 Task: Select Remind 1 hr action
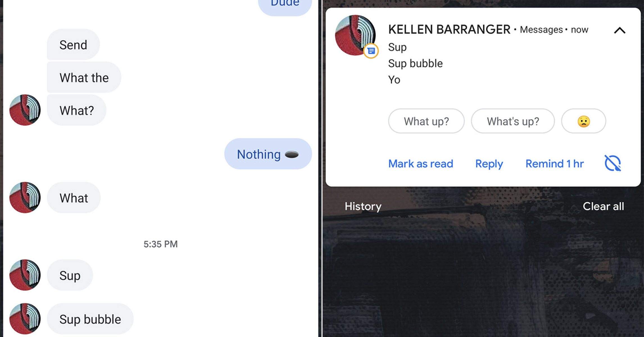click(x=555, y=164)
